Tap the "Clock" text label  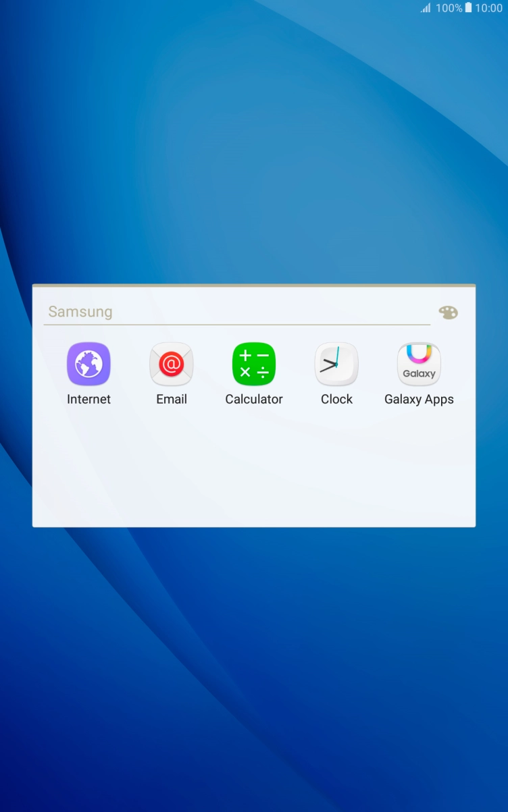pos(336,400)
